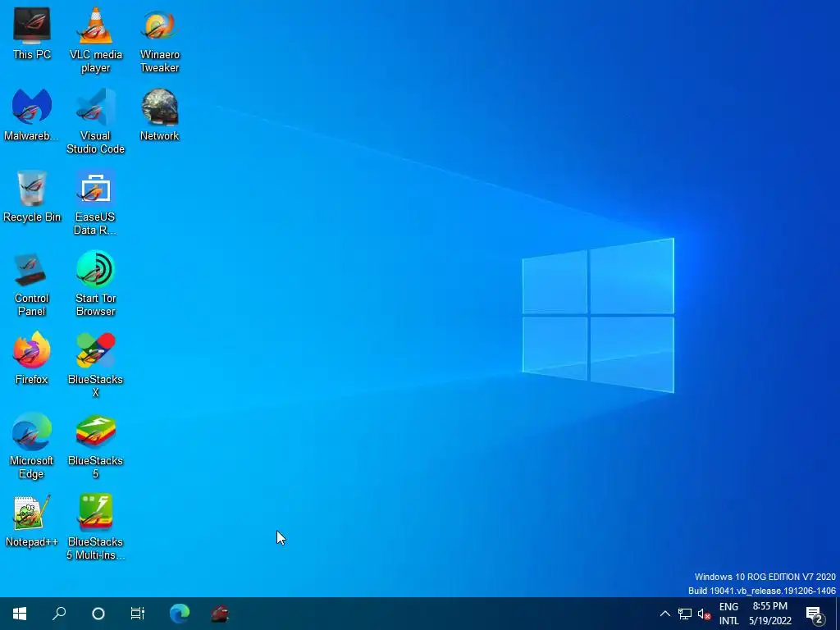The image size is (840, 630).
Task: Select the BlueStacks 5 Multi-Instance icon
Action: pyautogui.click(x=95, y=527)
